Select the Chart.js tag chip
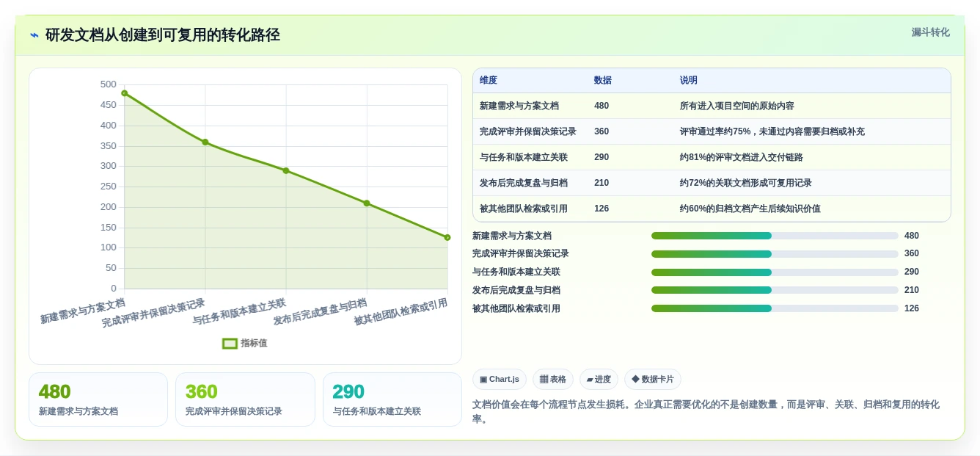The width and height of the screenshot is (980, 456). click(500, 379)
